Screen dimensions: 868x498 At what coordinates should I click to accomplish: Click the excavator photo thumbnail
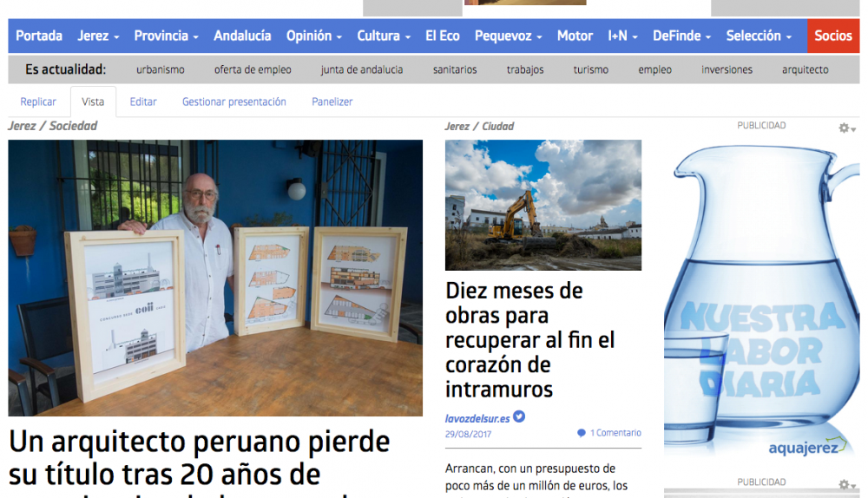coord(543,205)
